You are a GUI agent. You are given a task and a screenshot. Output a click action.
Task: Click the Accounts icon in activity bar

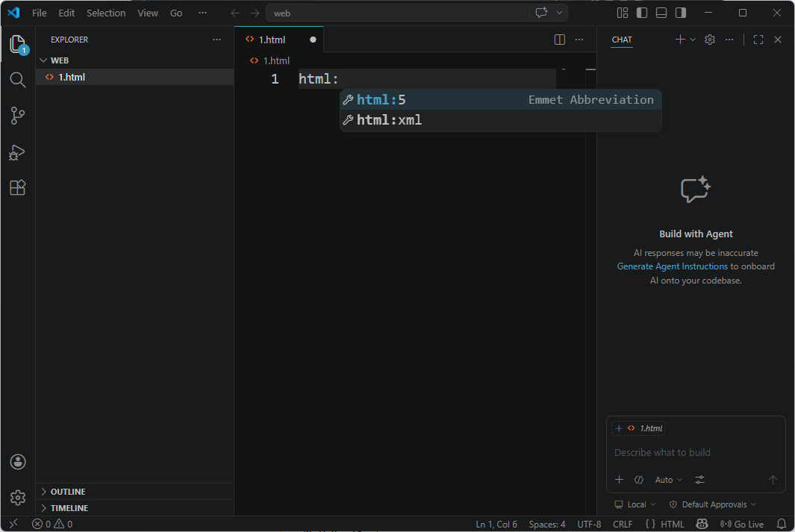coord(18,462)
